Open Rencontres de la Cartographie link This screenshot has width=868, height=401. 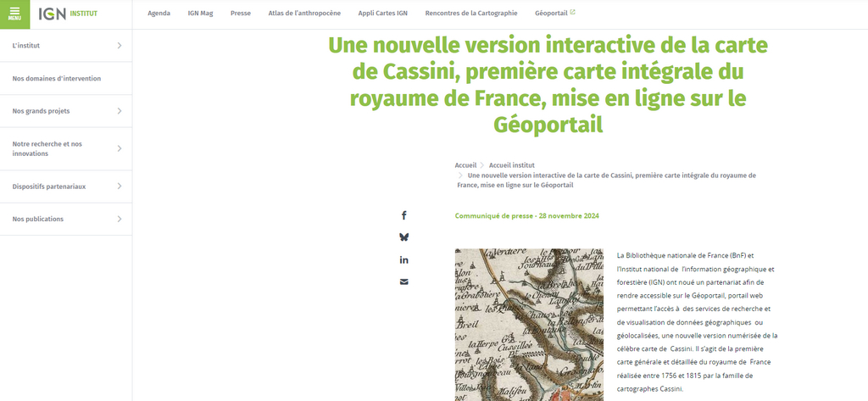click(x=471, y=14)
